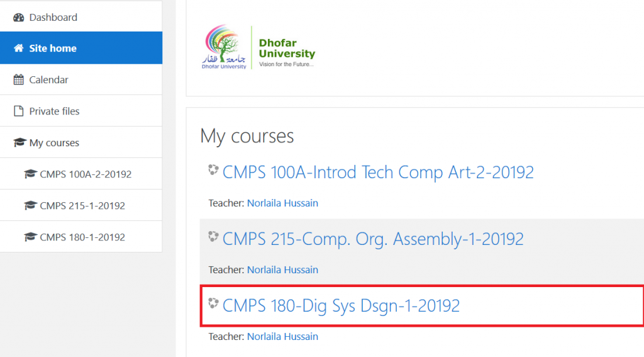Open CMPS 180-1-20192 in sidebar course list
The height and width of the screenshot is (357, 644).
[x=81, y=237]
